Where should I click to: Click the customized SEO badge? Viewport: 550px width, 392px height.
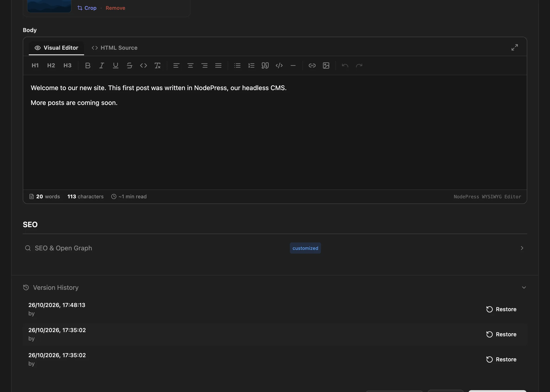click(305, 248)
